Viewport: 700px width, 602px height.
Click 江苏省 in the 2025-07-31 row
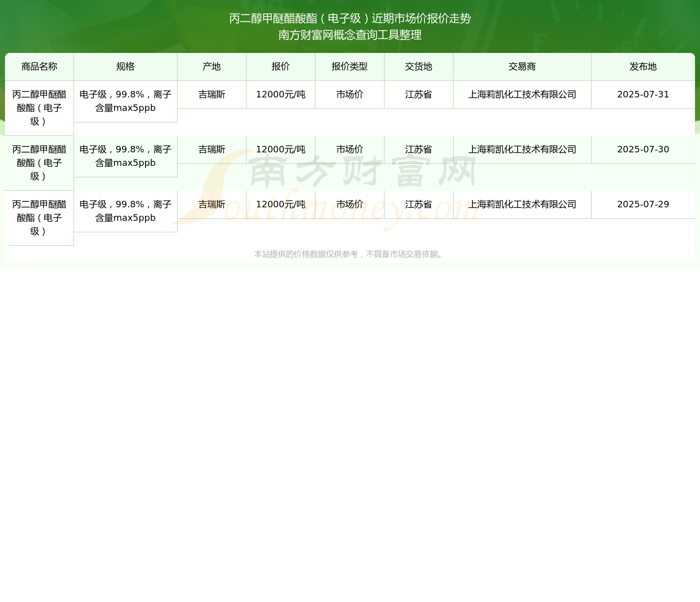point(419,94)
